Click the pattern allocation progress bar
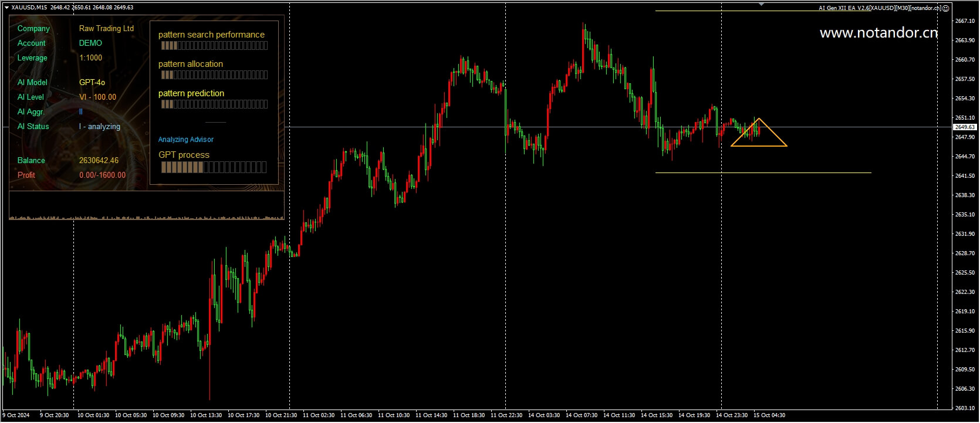 point(214,75)
